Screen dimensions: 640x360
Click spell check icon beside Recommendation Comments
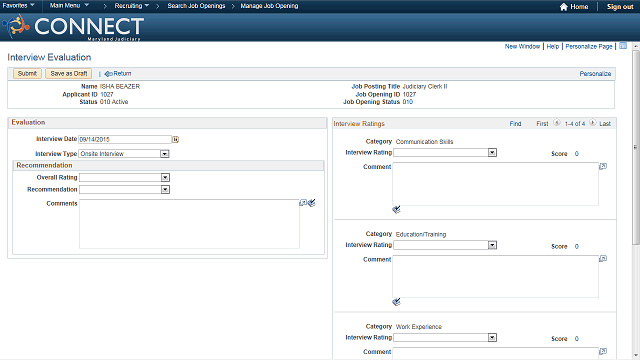(x=312, y=203)
